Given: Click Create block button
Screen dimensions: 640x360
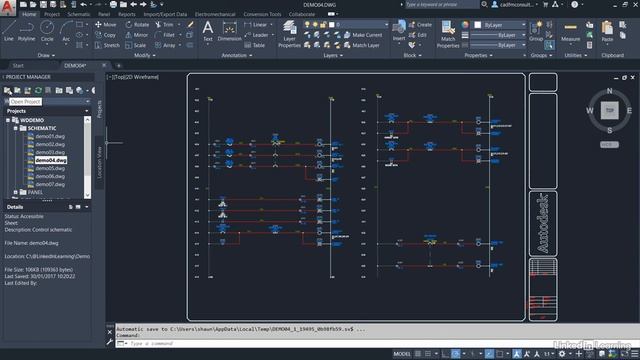Looking at the screenshot, I should pyautogui.click(x=420, y=24).
